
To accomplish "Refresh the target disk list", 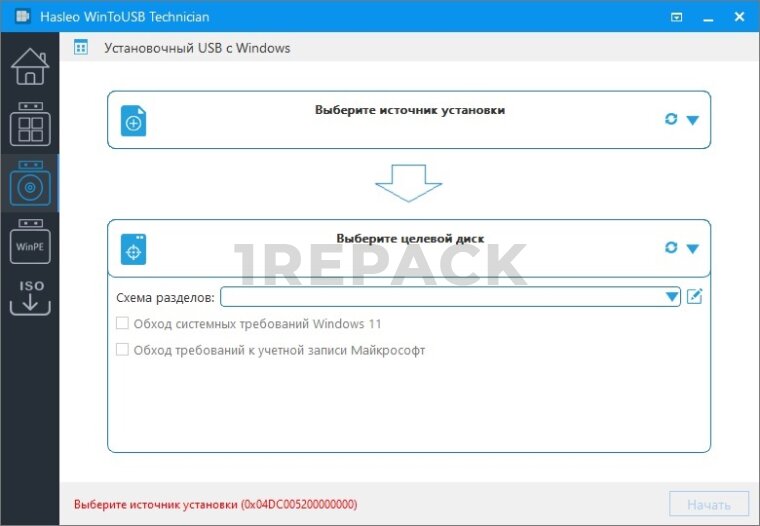I will pos(671,247).
